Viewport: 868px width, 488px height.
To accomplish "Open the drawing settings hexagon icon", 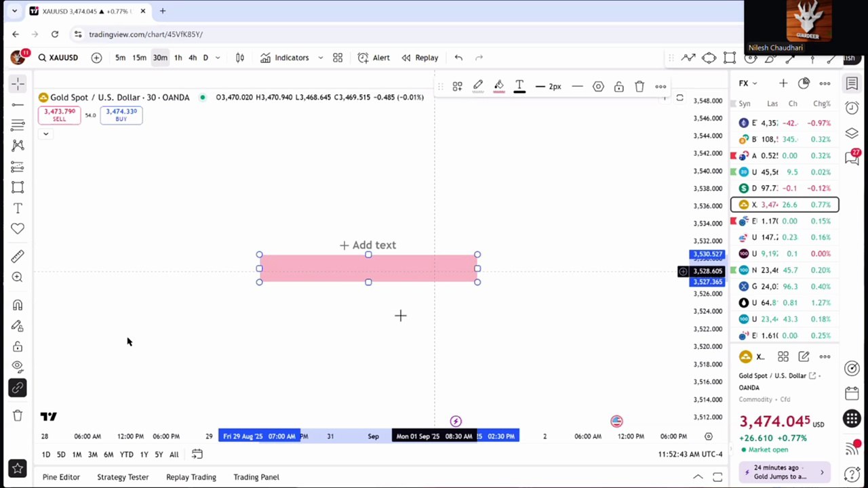I will [598, 86].
